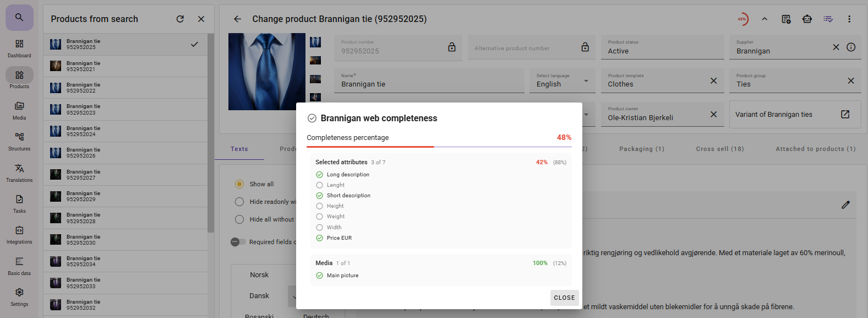This screenshot has height=318, width=868.
Task: Select the Show all radio button
Action: (x=239, y=184)
